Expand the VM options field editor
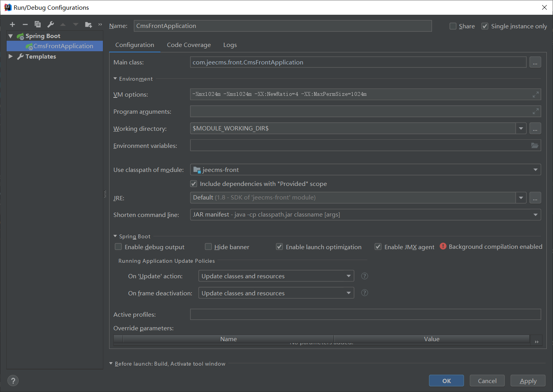Screen dimensions: 553x392 coord(536,94)
